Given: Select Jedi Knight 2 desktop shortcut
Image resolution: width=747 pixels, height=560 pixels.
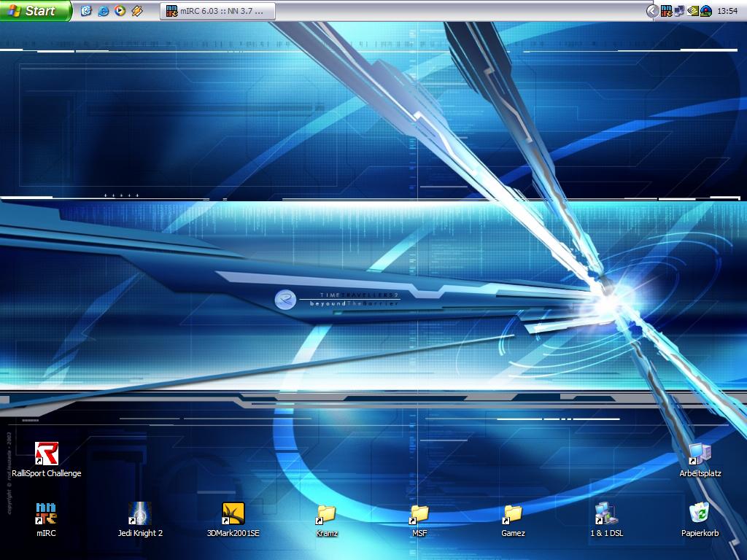Looking at the screenshot, I should pyautogui.click(x=140, y=514).
